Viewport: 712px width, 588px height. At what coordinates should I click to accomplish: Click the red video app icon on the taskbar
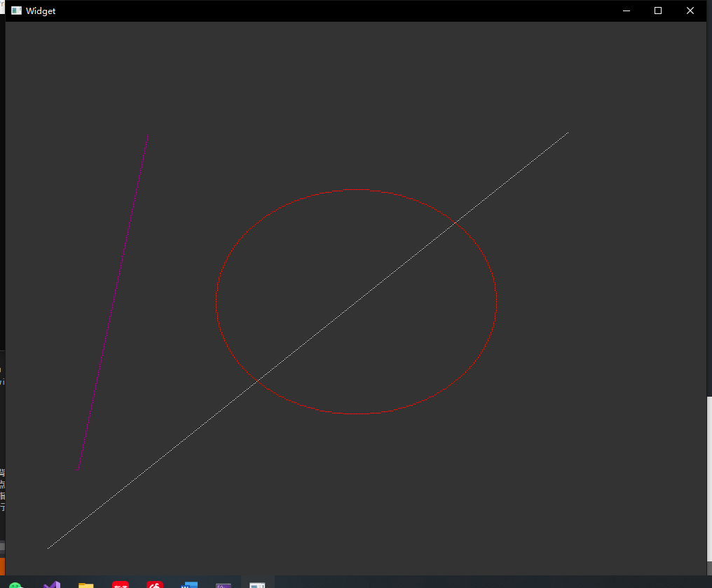(x=120, y=584)
